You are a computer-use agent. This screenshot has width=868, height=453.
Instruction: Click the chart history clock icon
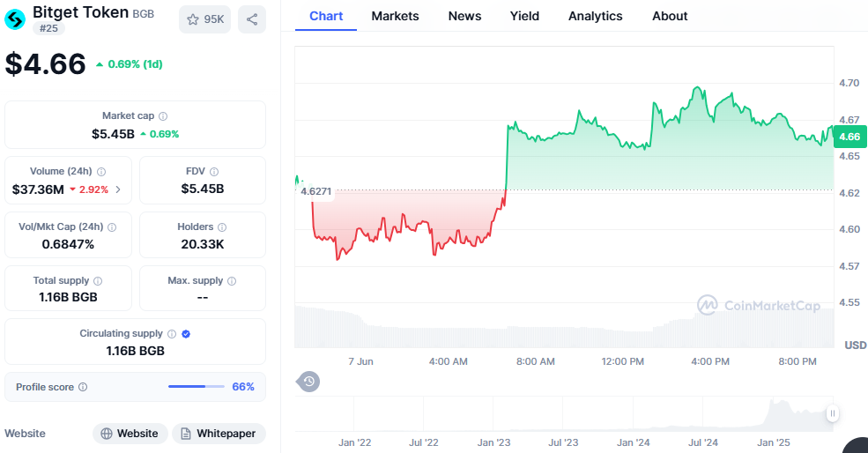coord(309,382)
